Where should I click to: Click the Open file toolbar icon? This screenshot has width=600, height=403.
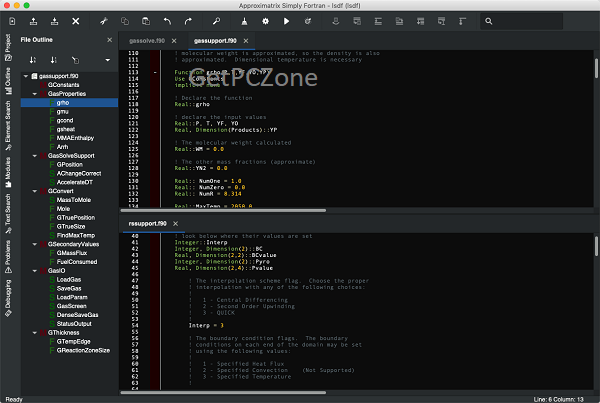point(33,20)
